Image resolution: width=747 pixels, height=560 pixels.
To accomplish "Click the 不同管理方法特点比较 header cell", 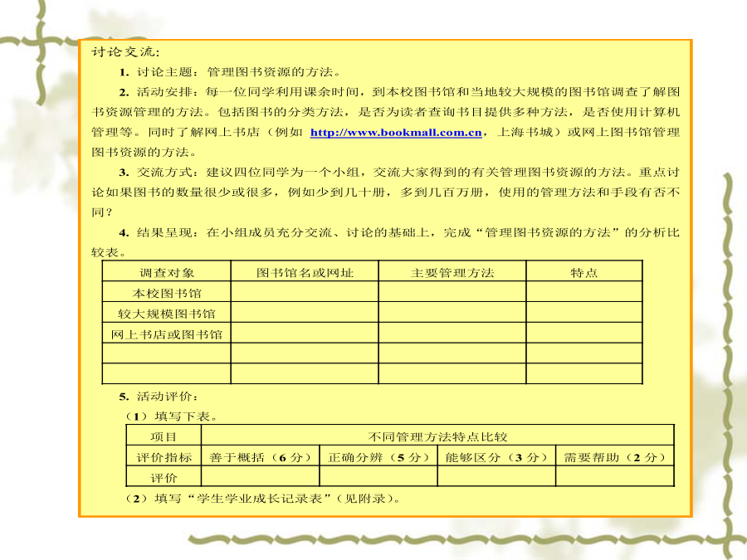I will click(437, 436).
